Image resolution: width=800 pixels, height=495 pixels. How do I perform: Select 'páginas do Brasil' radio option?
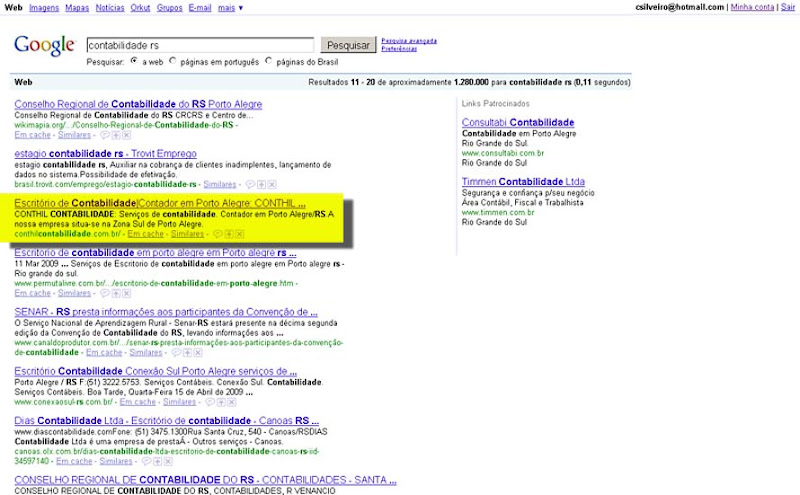pos(268,60)
